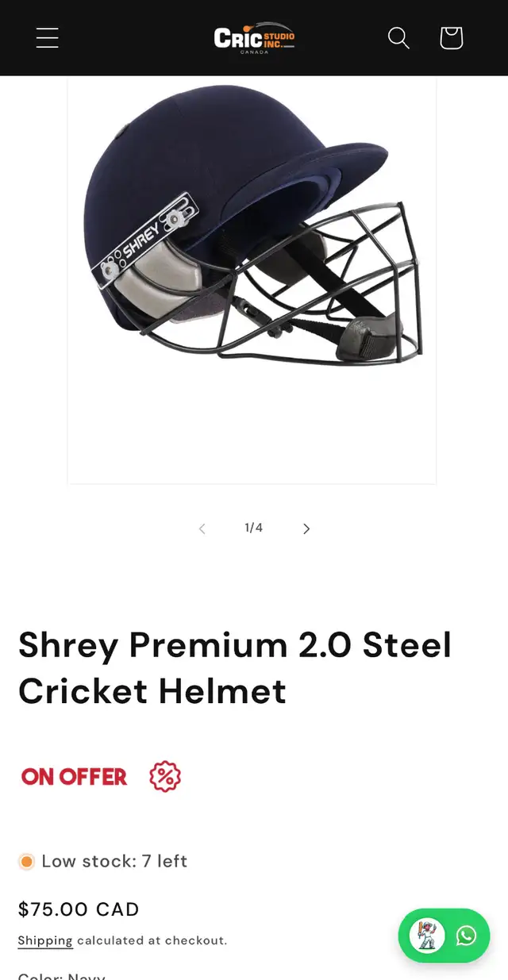Viewport: 508px width, 980px height.
Task: Tap the cricketer avatar in chat widget
Action: click(427, 936)
